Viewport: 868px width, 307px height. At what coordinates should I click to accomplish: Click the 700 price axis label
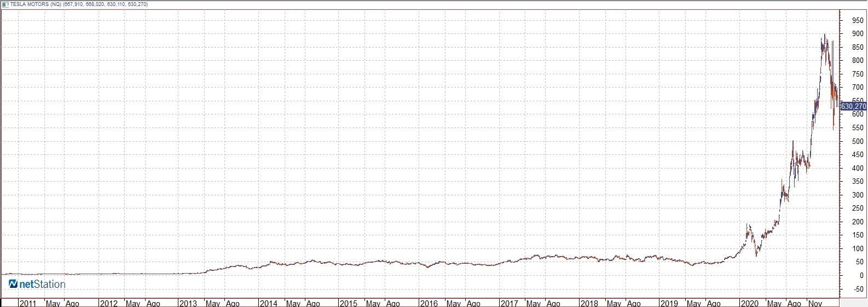pyautogui.click(x=859, y=88)
